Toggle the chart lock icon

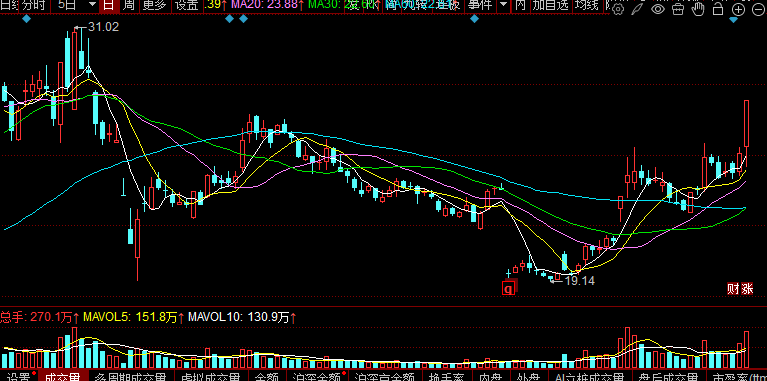click(718, 8)
